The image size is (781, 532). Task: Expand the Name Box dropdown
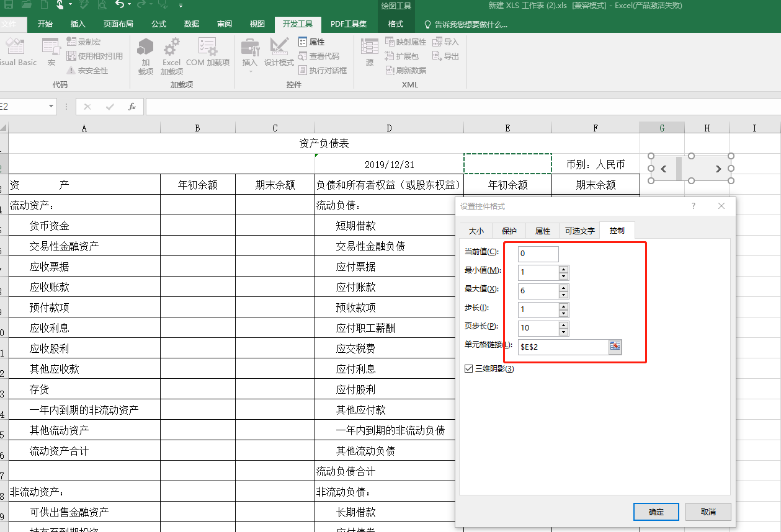click(x=51, y=107)
